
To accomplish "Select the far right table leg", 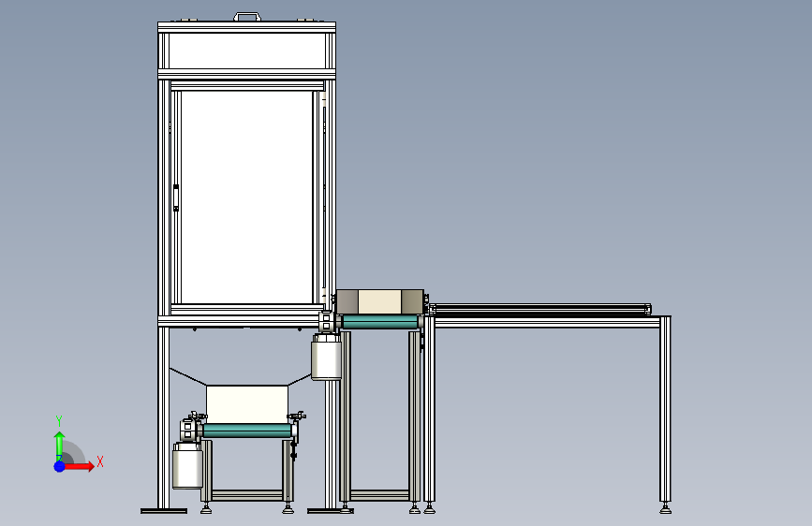I will tap(666, 409).
